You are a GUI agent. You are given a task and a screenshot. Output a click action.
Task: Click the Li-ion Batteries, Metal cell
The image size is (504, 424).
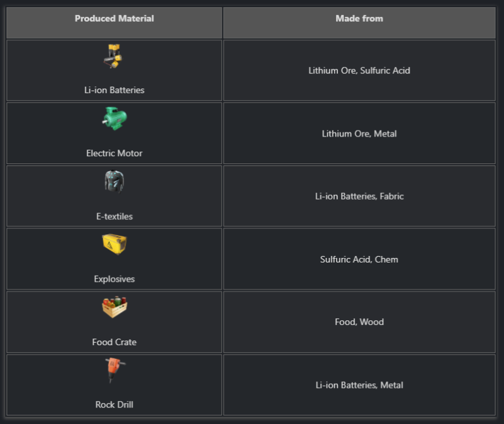(359, 385)
